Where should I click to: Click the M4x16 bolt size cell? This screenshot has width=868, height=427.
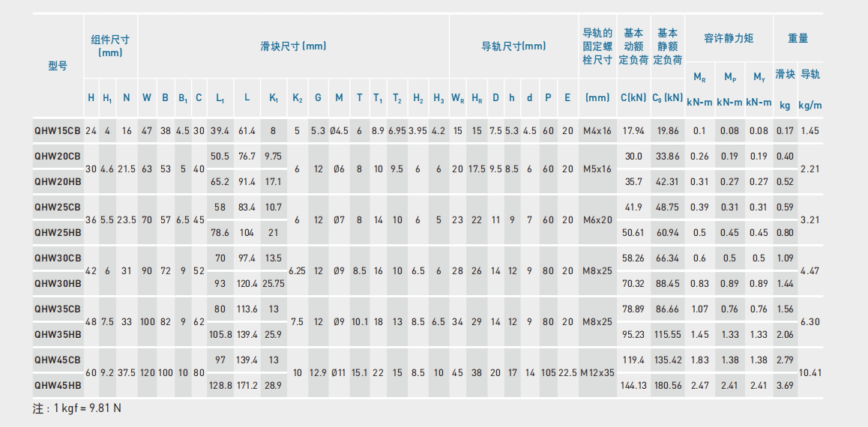[597, 131]
